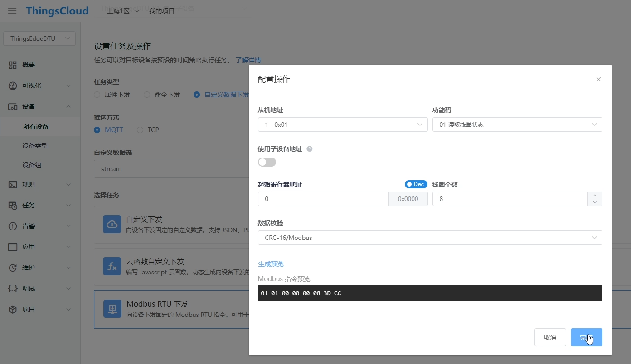
Task: Select the Modbus RTU 下发 task card
Action: (171, 309)
